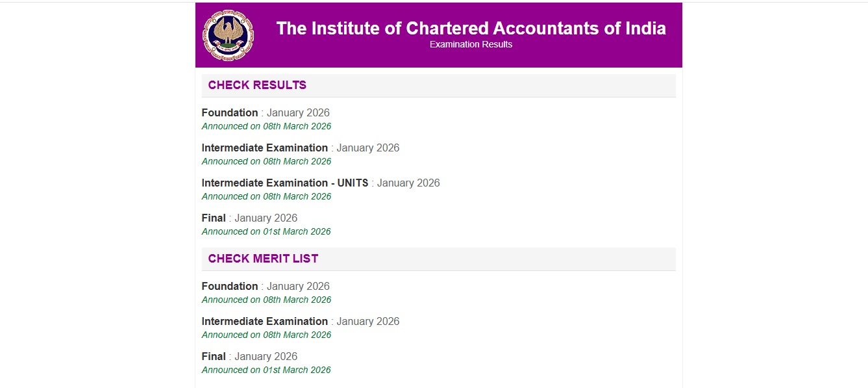The image size is (868, 388).
Task: Open the Intermediate Examination - UNITS results
Action: (285, 183)
